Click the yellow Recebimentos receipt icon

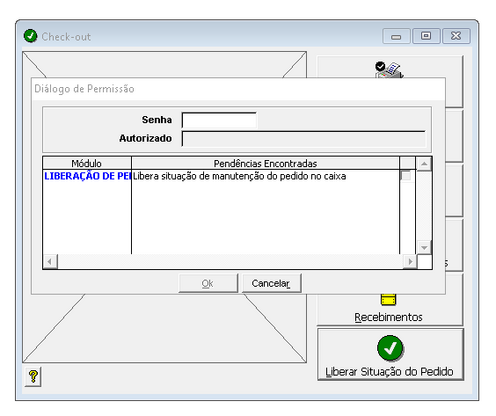point(388,299)
